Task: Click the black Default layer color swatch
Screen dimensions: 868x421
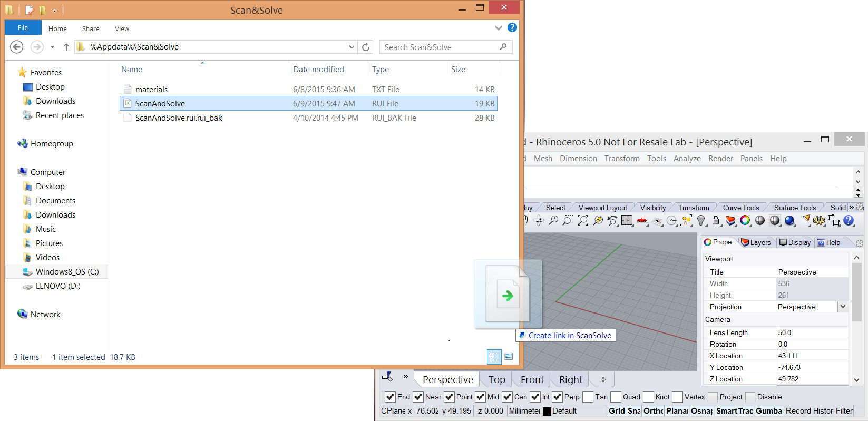Action: point(547,412)
